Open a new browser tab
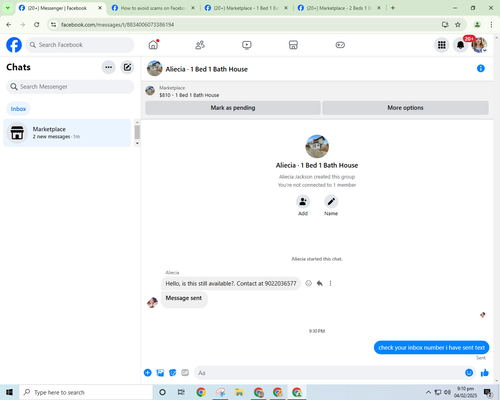The image size is (500, 400). pyautogui.click(x=393, y=8)
